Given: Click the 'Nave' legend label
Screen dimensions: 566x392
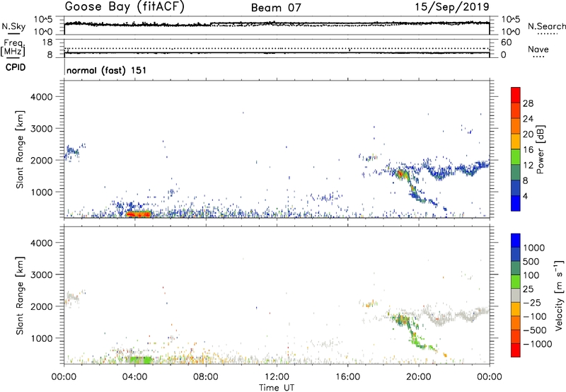Looking at the screenshot, I should click(x=538, y=50).
